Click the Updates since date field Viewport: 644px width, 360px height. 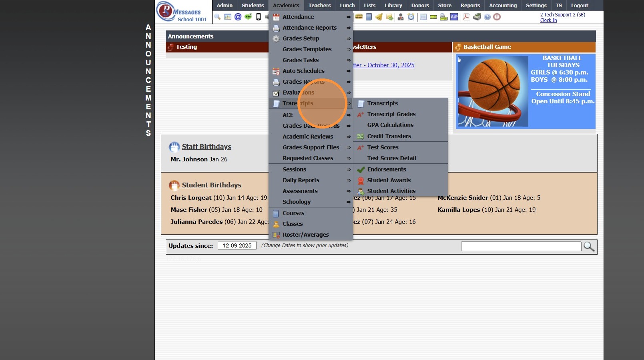coord(237,246)
